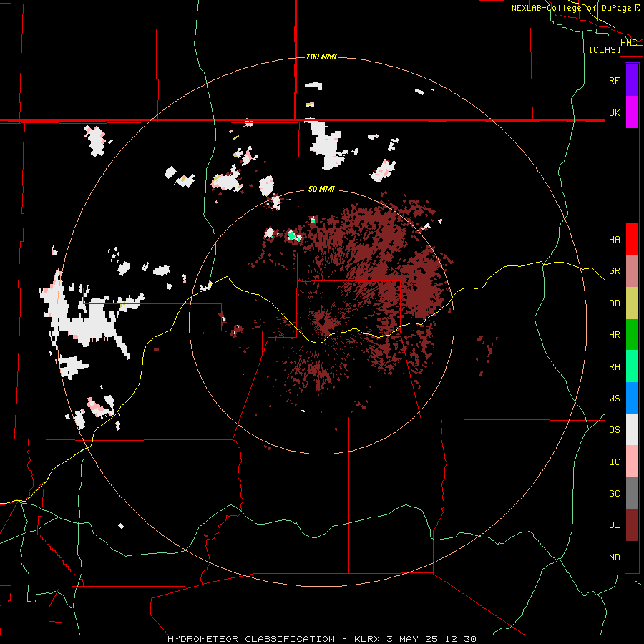Viewport: 644px width, 644px height.
Task: Select the IC legend label
Action: point(614,462)
